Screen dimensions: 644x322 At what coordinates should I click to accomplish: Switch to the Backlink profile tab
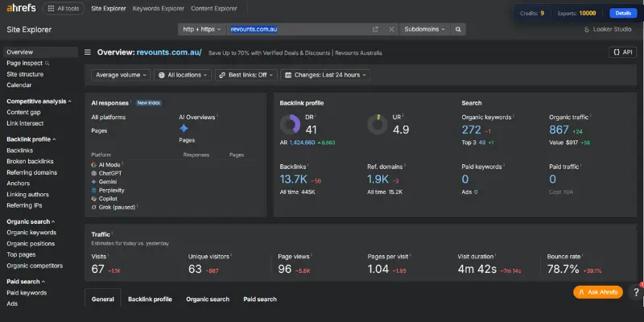[150, 299]
